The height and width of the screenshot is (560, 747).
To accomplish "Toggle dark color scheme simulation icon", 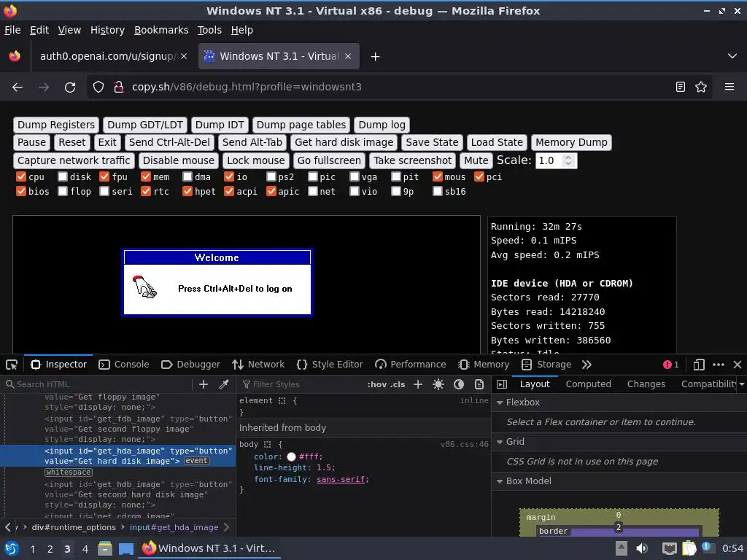I will click(x=459, y=384).
